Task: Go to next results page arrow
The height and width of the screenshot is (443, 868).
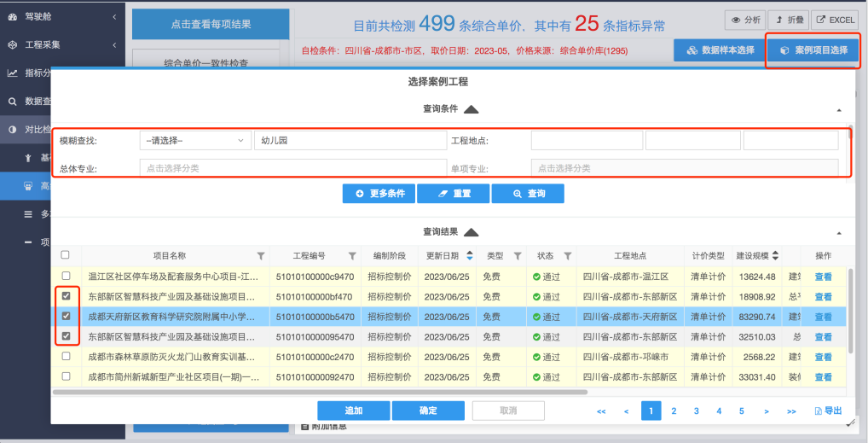Action: (767, 411)
